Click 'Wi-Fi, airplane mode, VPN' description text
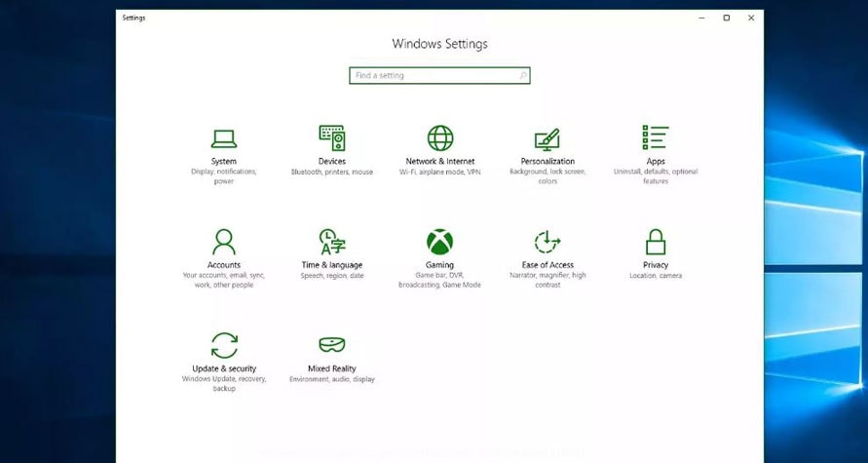868x463 pixels. pos(440,173)
